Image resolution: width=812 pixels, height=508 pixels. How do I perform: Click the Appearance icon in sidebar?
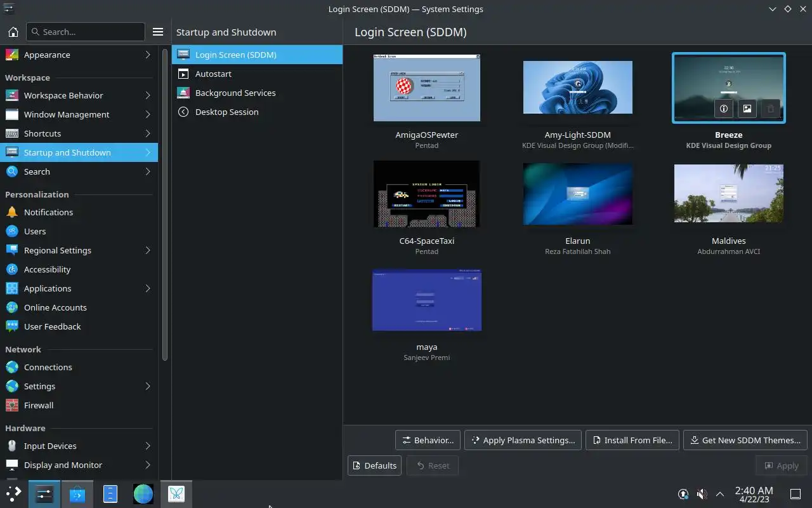(x=11, y=55)
